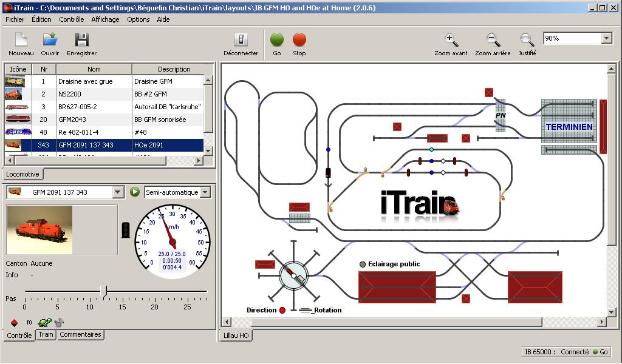Open the GFM 2091 137 343 locomotive dropdown
The width and height of the screenshot is (622, 364).
click(x=117, y=192)
